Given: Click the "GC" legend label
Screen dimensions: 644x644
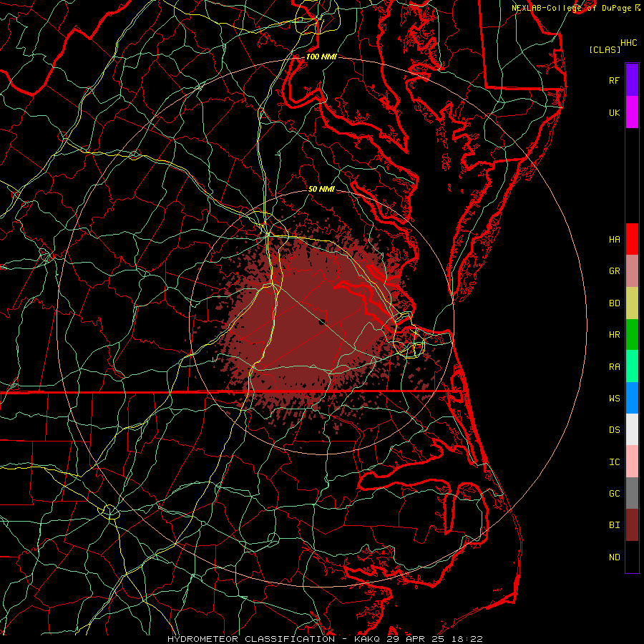Looking at the screenshot, I should (614, 494).
